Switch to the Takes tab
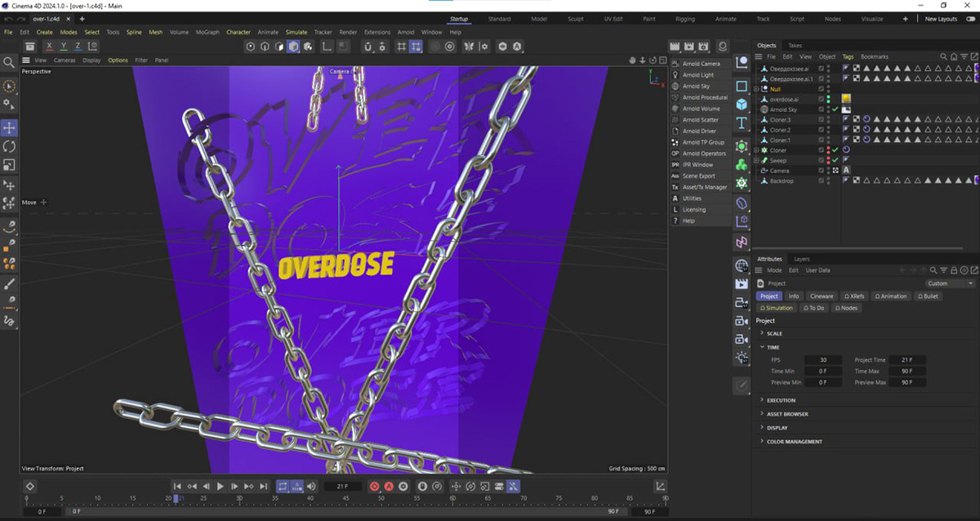 795,46
